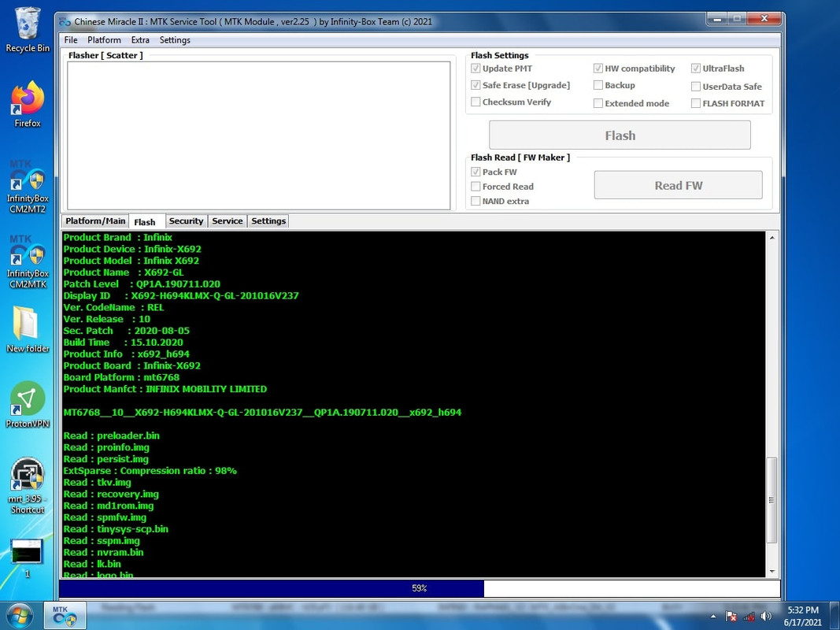Image resolution: width=840 pixels, height=630 pixels.
Task: Open the network signal tray icon
Action: (749, 617)
